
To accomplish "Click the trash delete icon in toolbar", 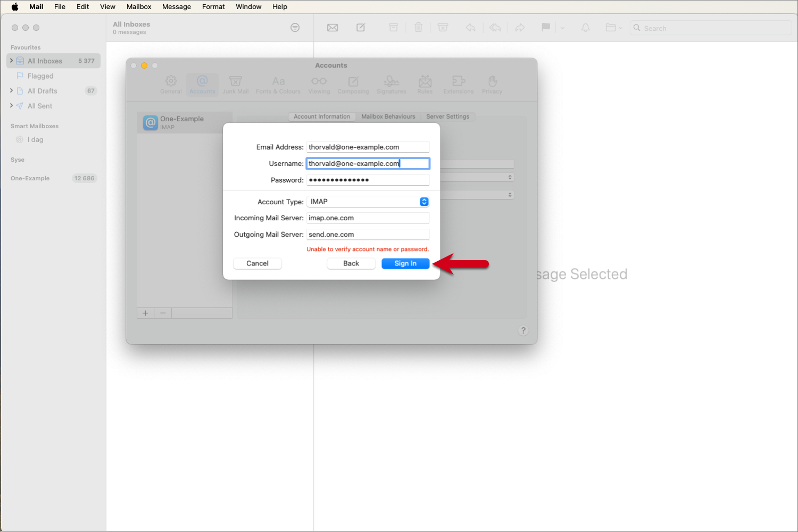I will (418, 28).
